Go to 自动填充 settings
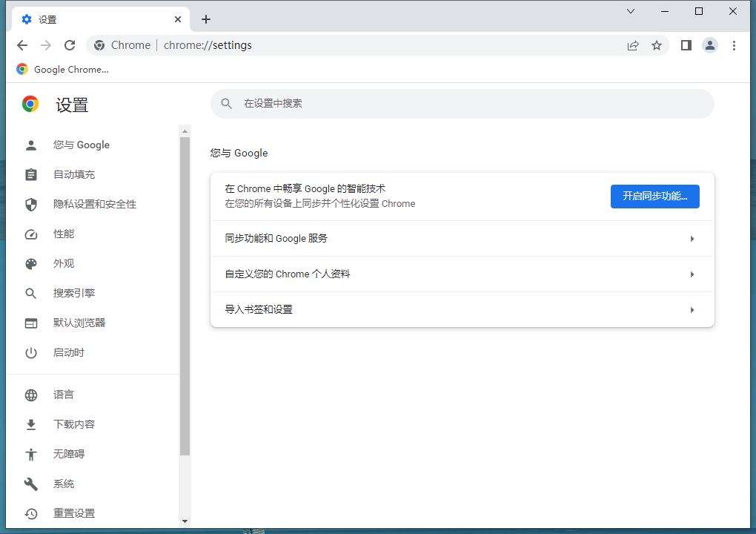 click(74, 174)
